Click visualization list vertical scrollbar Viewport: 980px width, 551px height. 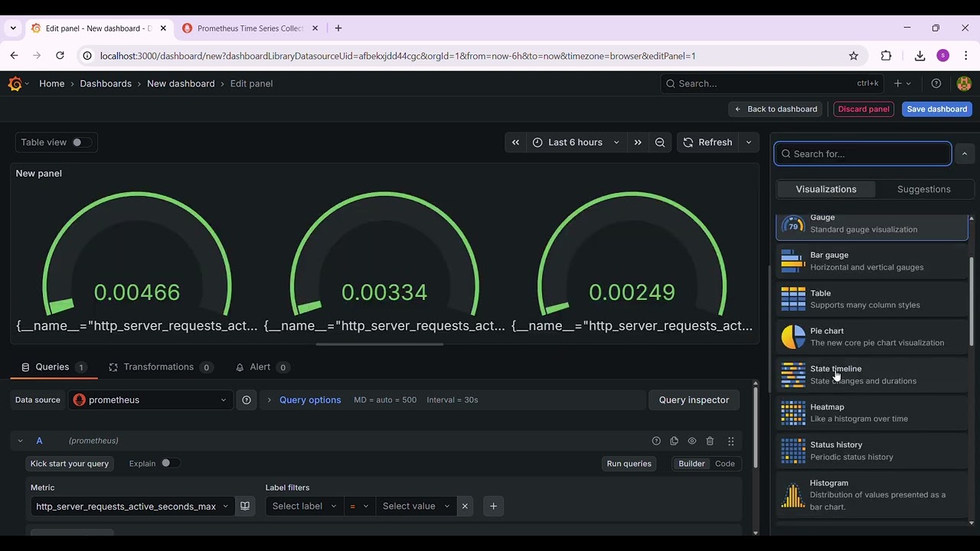[x=972, y=302]
